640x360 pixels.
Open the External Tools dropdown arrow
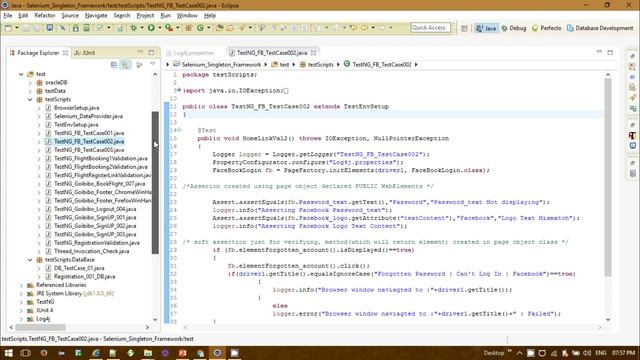tap(178, 28)
